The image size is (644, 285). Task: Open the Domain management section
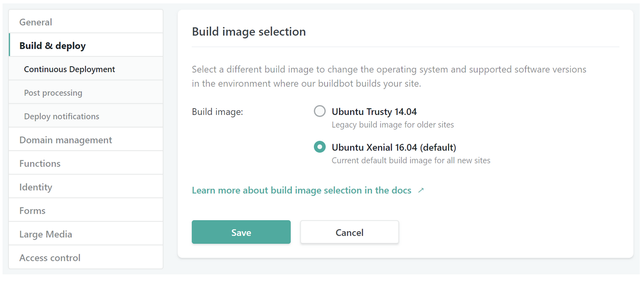(x=65, y=140)
